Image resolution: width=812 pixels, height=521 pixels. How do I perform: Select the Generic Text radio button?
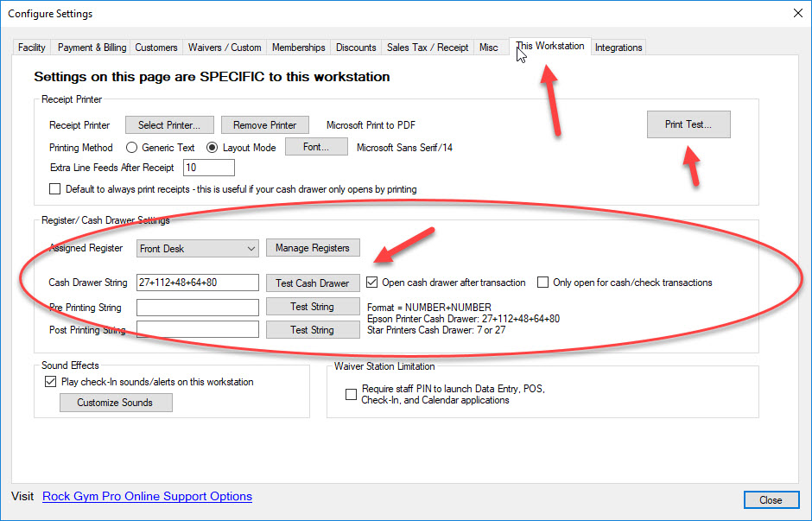pyautogui.click(x=131, y=148)
